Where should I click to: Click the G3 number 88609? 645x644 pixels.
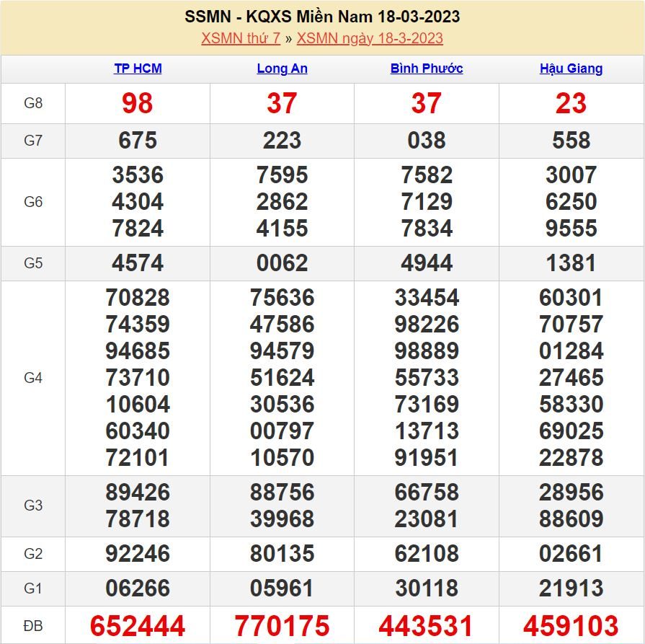571,519
